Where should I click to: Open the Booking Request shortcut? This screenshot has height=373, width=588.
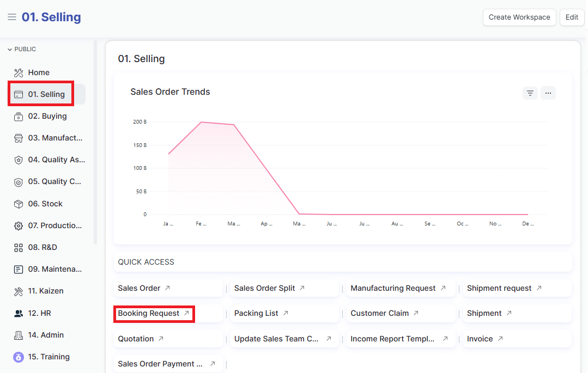pyautogui.click(x=149, y=314)
